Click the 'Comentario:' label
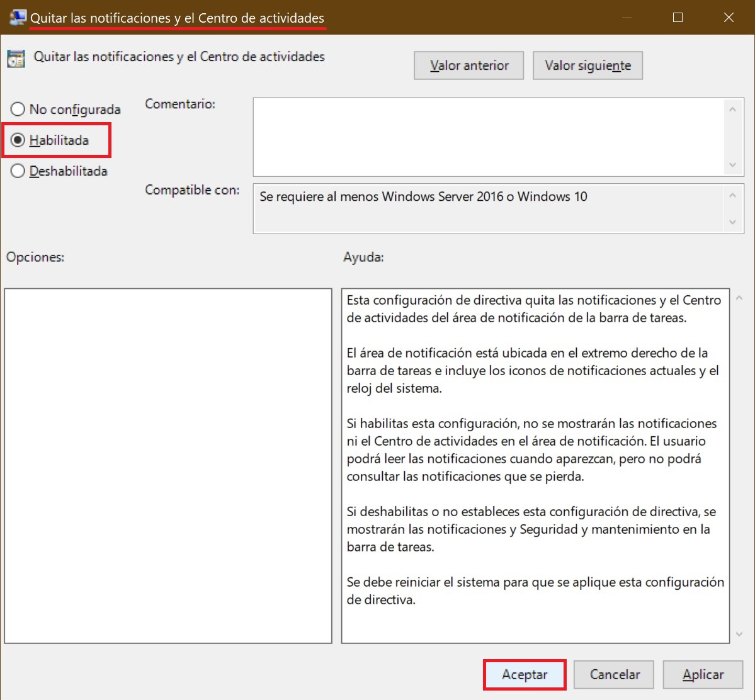 pyautogui.click(x=180, y=104)
